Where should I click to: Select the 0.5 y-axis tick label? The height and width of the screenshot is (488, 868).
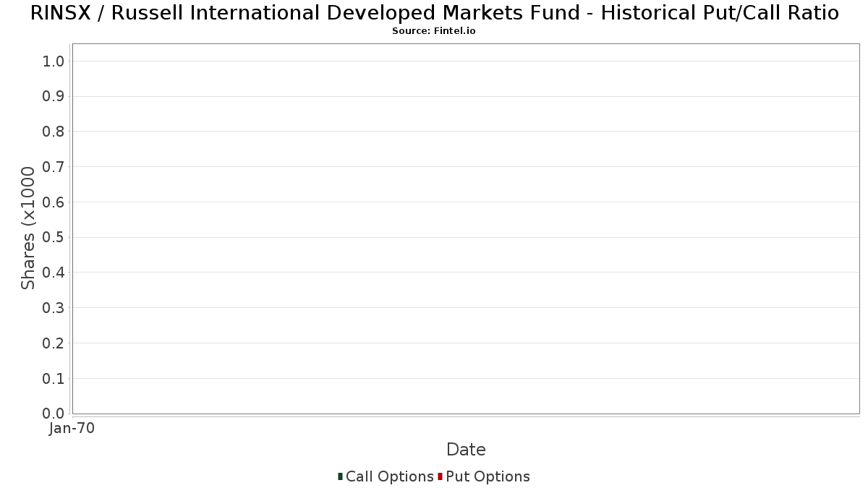click(x=54, y=237)
